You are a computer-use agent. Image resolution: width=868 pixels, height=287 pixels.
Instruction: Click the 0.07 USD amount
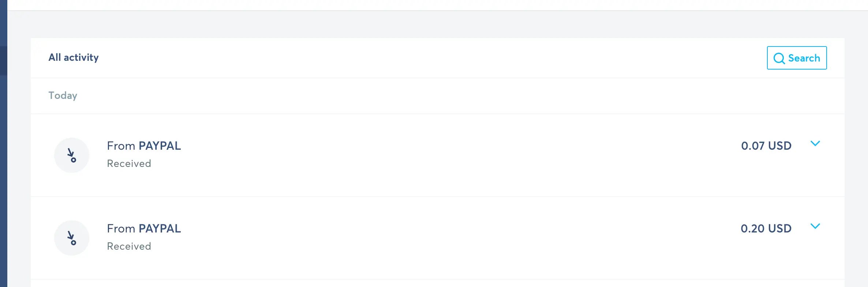(x=766, y=146)
